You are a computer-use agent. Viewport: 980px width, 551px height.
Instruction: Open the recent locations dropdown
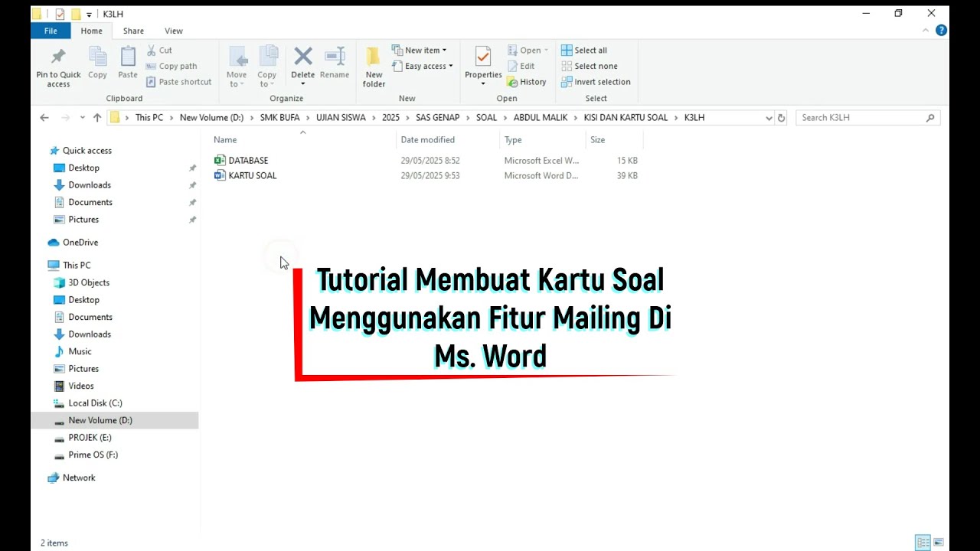[83, 118]
